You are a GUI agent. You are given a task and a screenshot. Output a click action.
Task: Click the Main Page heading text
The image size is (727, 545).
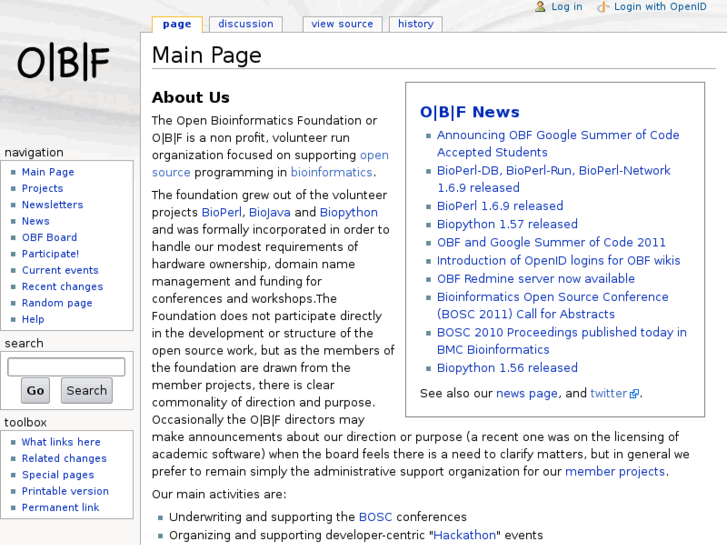(x=207, y=55)
